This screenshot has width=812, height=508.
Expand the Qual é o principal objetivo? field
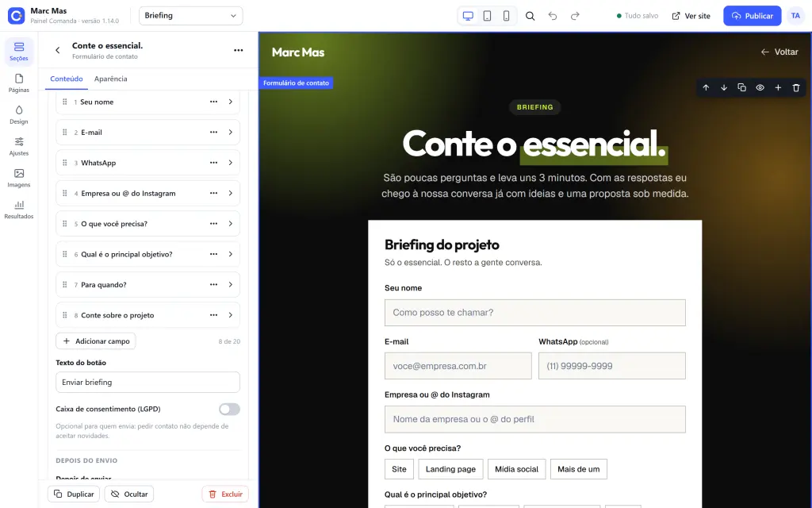(x=231, y=254)
